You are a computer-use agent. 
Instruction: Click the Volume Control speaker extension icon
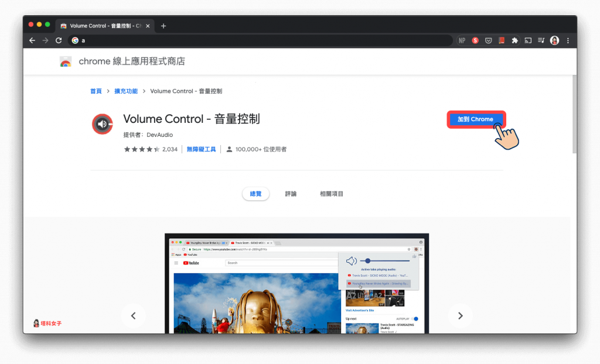click(x=103, y=124)
